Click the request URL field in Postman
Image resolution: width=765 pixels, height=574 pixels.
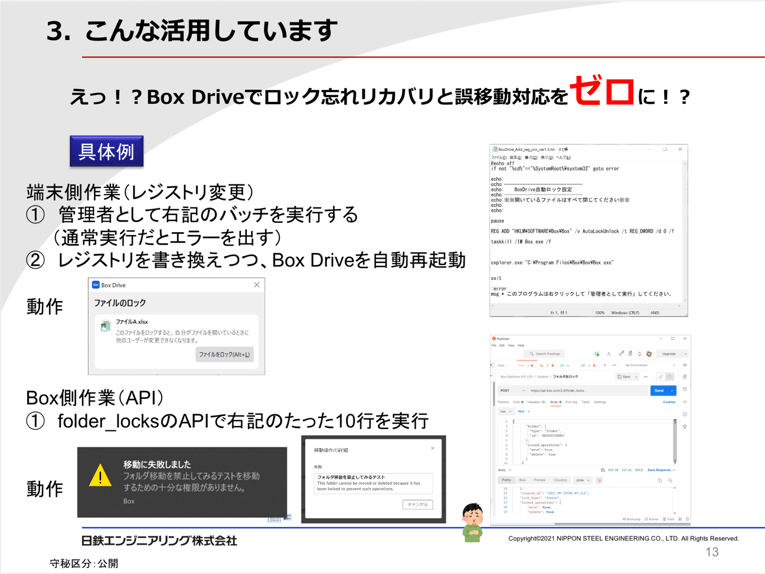588,391
